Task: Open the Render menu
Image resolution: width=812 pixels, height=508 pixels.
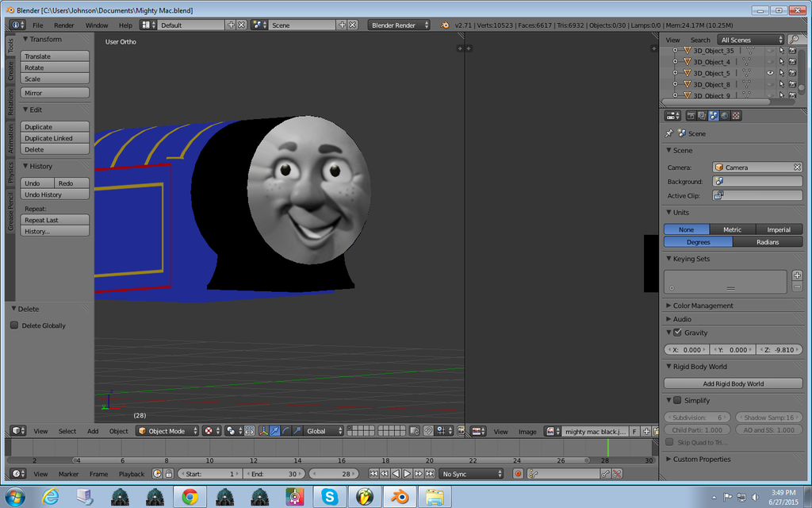Action: coord(63,25)
